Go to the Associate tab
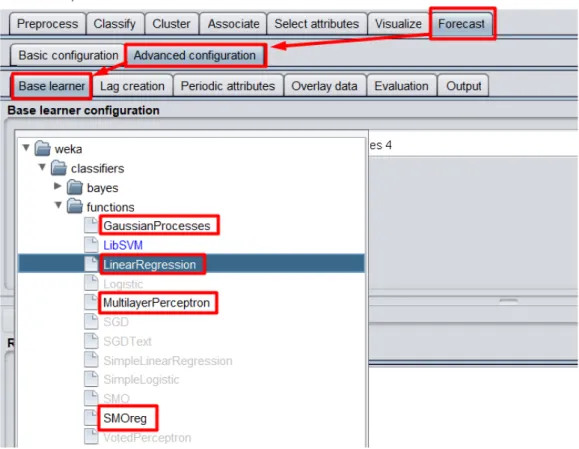 pyautogui.click(x=233, y=24)
